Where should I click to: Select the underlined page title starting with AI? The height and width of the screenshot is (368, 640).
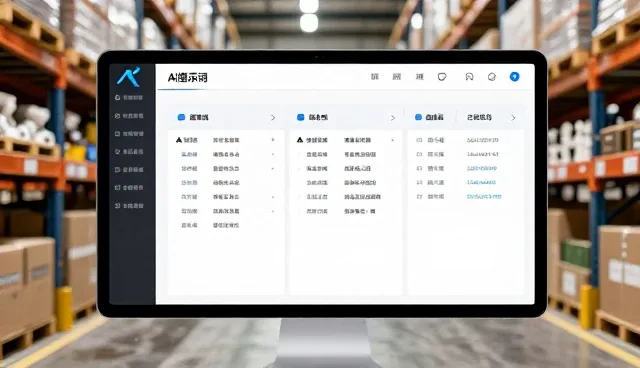(187, 78)
